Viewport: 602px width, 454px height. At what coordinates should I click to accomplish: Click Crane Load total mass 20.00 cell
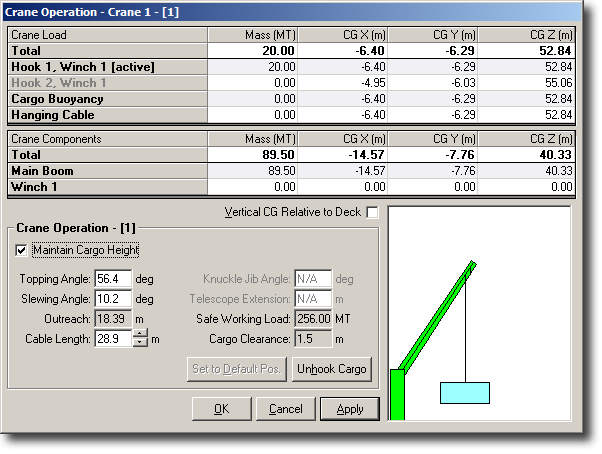253,51
